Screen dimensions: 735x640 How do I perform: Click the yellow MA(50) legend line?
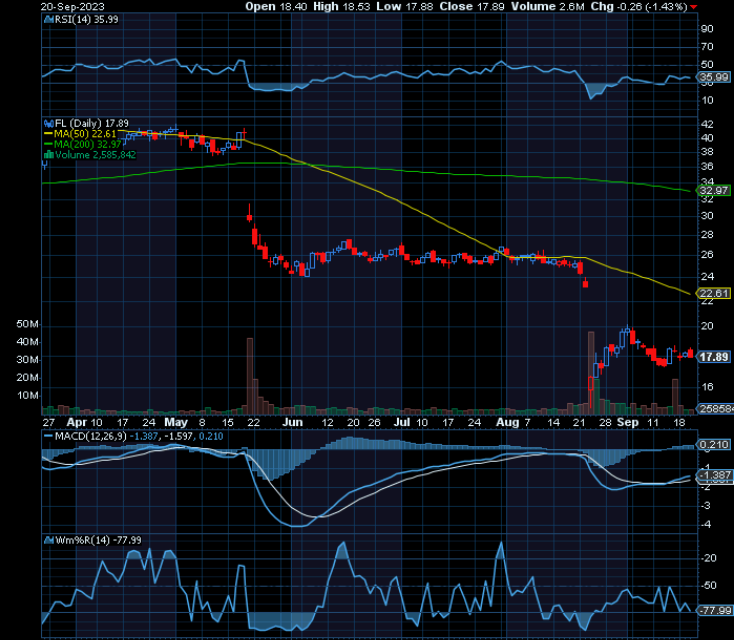point(49,134)
